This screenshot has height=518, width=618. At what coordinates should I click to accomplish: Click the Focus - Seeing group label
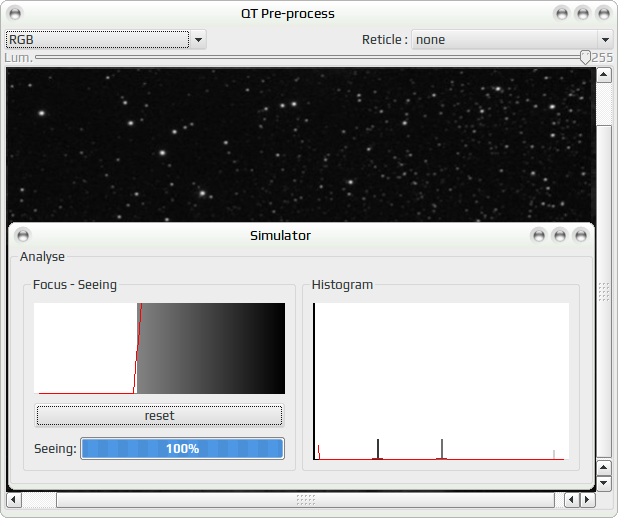pyautogui.click(x=75, y=285)
